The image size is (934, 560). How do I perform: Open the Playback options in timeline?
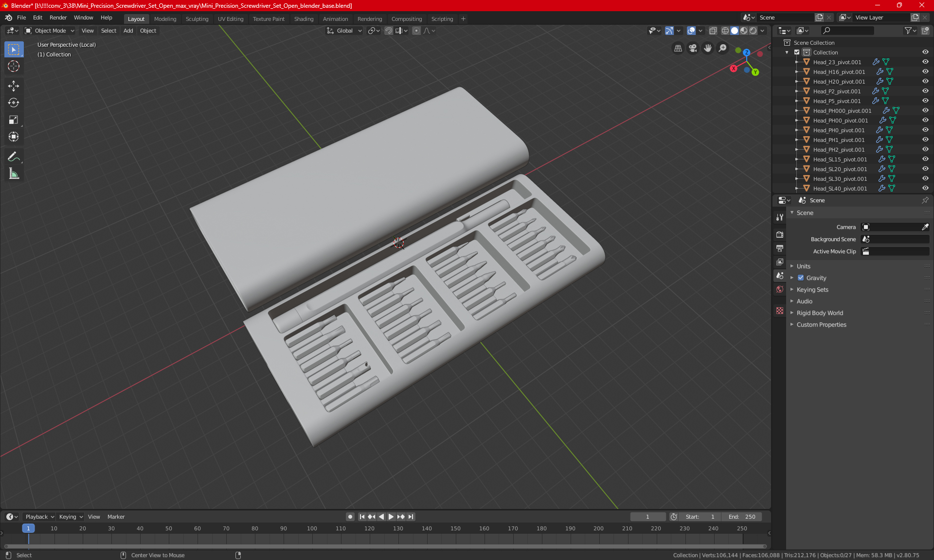[39, 517]
